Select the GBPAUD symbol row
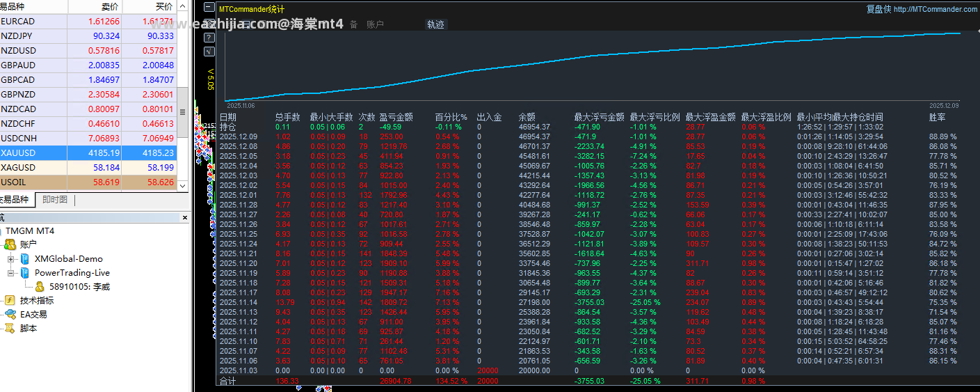The height and width of the screenshot is (392, 980). point(88,65)
